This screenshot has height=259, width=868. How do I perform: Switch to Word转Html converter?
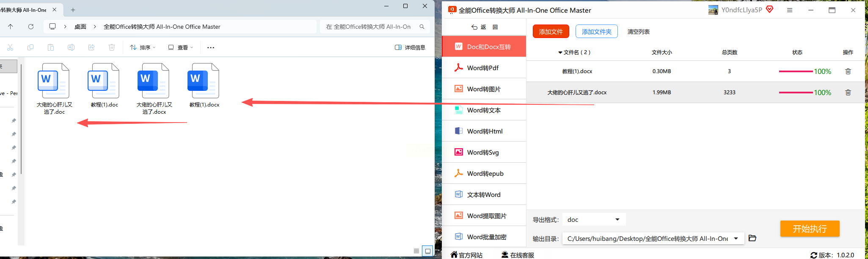pos(484,131)
